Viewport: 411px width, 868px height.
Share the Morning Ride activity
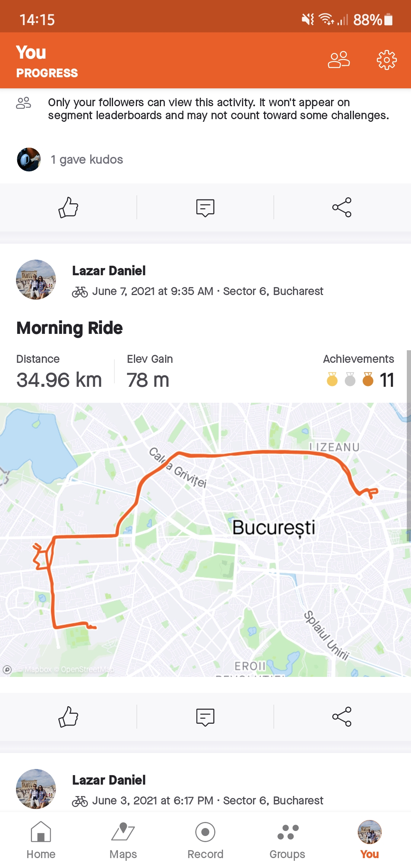(342, 717)
